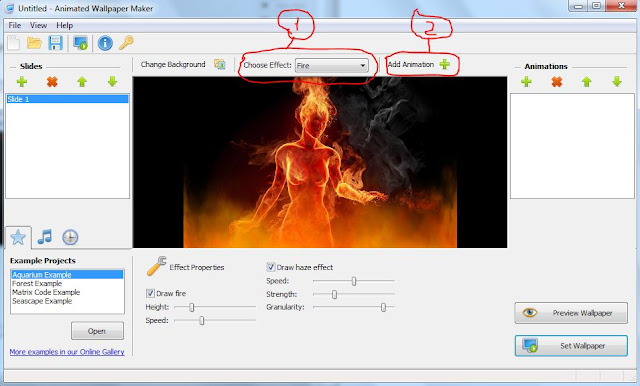Open the blue info icon
The height and width of the screenshot is (386, 640).
pyautogui.click(x=105, y=43)
